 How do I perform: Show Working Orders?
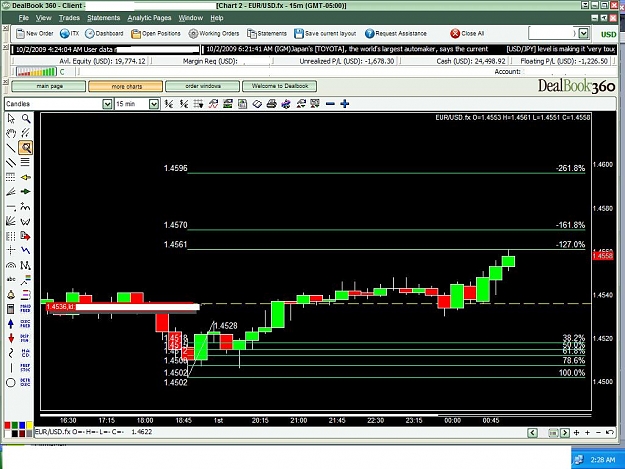[x=214, y=33]
